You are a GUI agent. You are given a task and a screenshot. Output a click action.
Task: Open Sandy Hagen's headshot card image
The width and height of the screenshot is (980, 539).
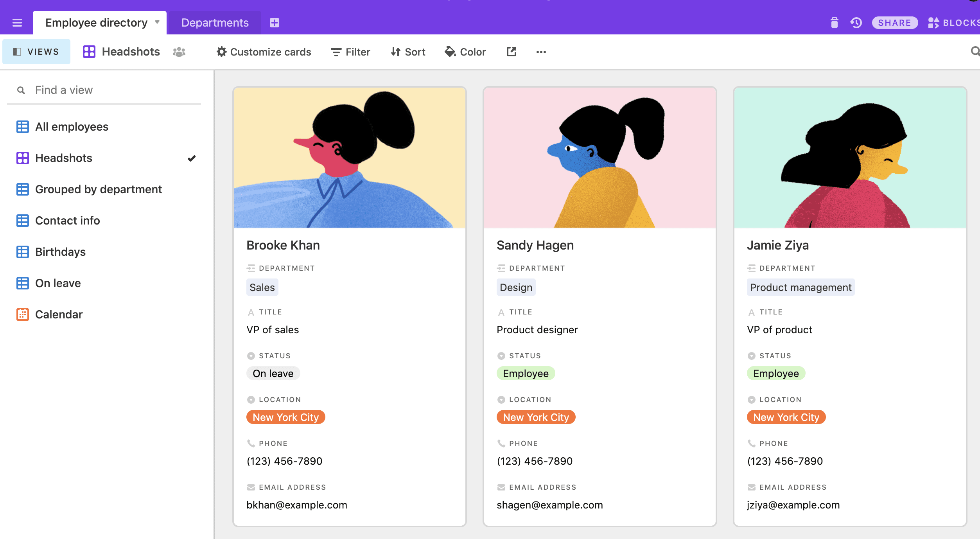point(599,157)
